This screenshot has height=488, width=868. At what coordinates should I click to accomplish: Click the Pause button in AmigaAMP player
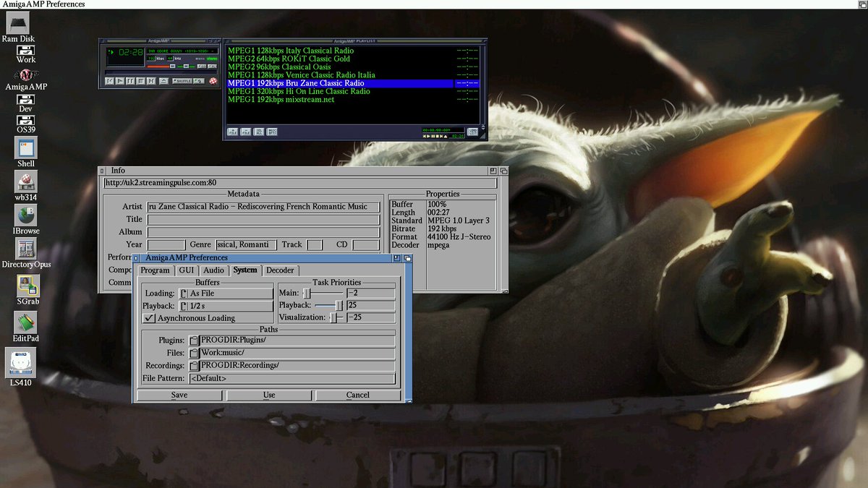130,81
